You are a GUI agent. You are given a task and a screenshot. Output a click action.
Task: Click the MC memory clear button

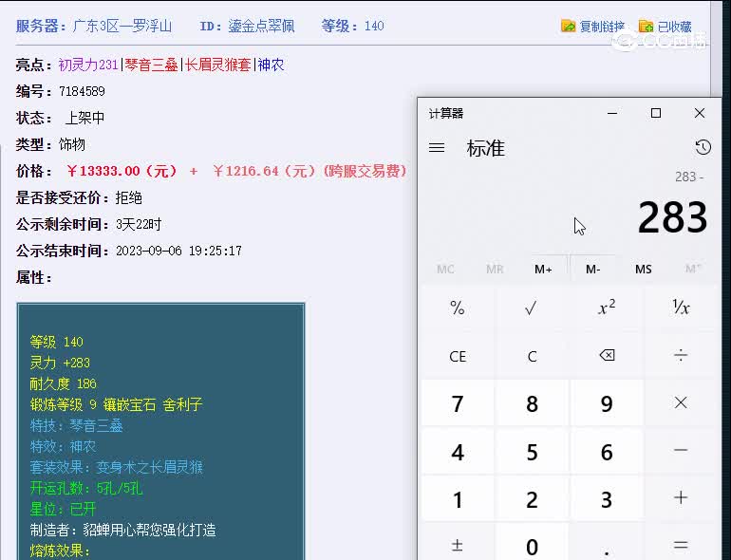pos(445,269)
